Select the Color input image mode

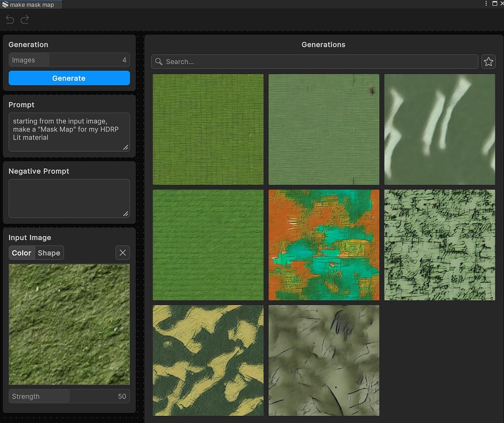(22, 253)
